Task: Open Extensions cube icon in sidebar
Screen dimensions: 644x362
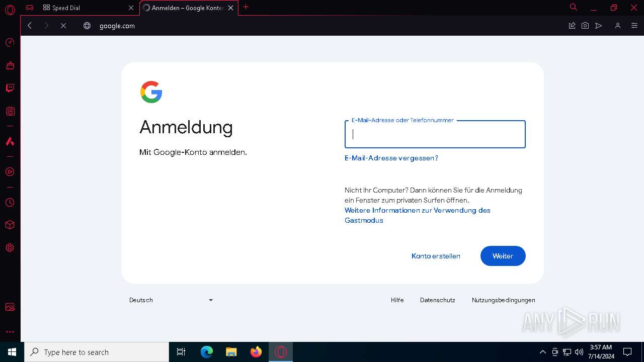Action: tap(10, 225)
